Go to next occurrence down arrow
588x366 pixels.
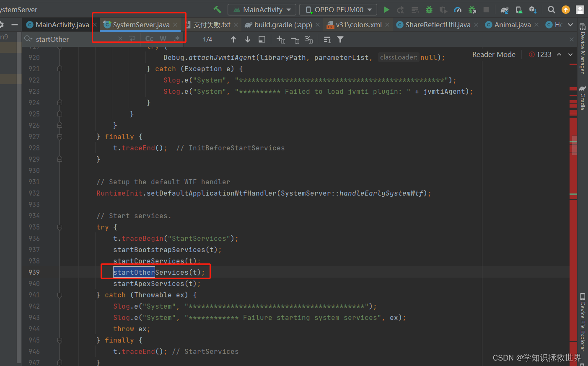tap(248, 39)
